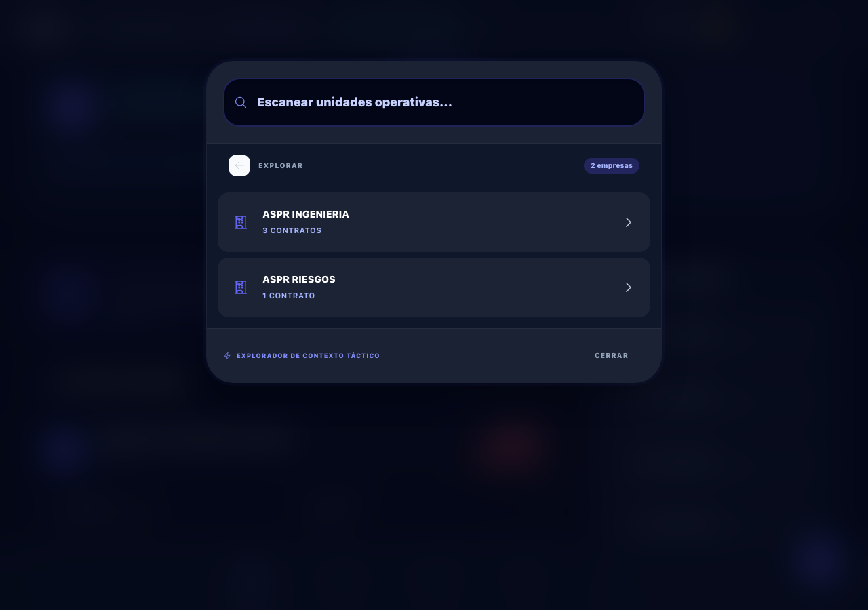
Task: Open the ASPR INGENIERIA contracts view
Action: click(434, 222)
